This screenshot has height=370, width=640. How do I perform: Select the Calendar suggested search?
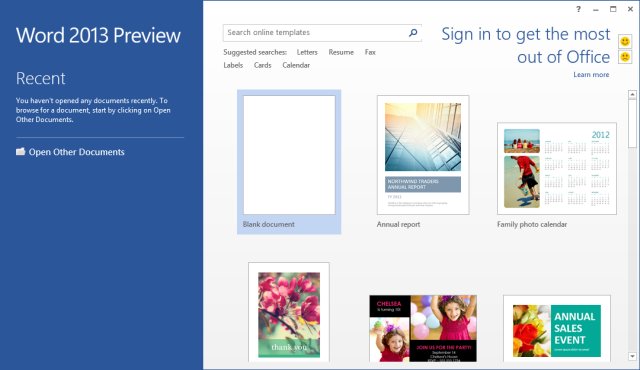click(x=296, y=65)
